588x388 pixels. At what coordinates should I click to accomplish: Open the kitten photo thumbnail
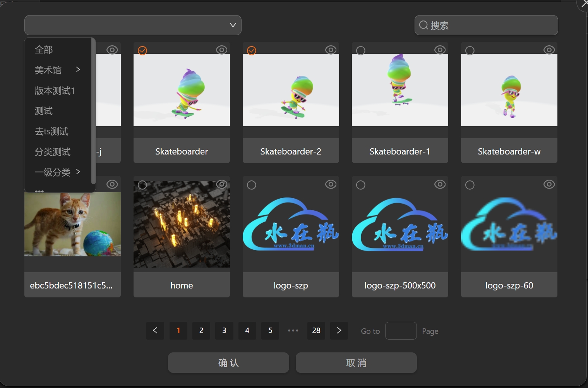(x=72, y=224)
